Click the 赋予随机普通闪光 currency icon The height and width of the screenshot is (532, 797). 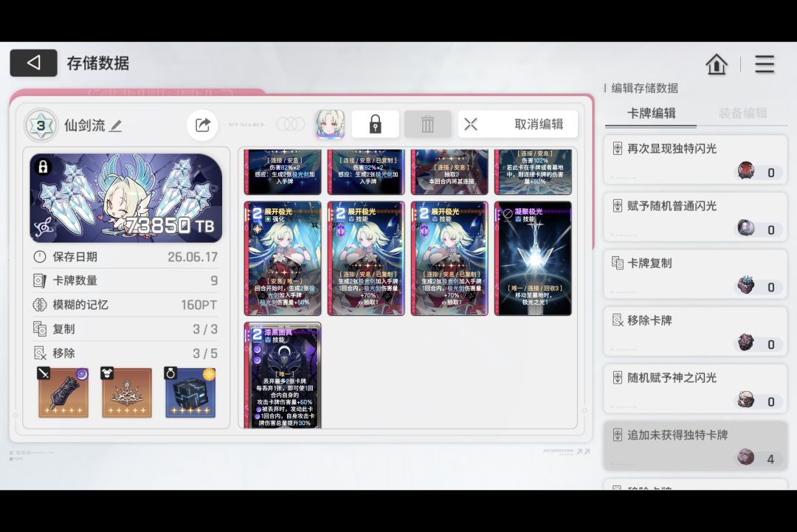click(x=746, y=228)
